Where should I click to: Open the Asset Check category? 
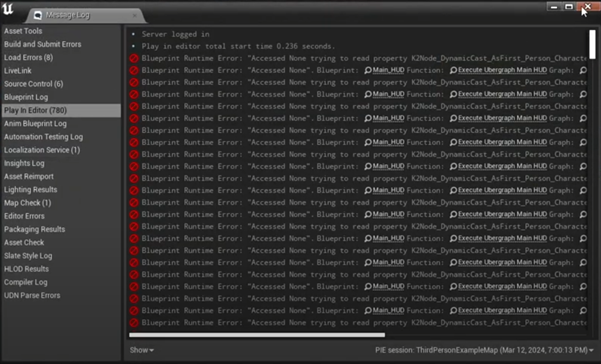pyautogui.click(x=24, y=243)
